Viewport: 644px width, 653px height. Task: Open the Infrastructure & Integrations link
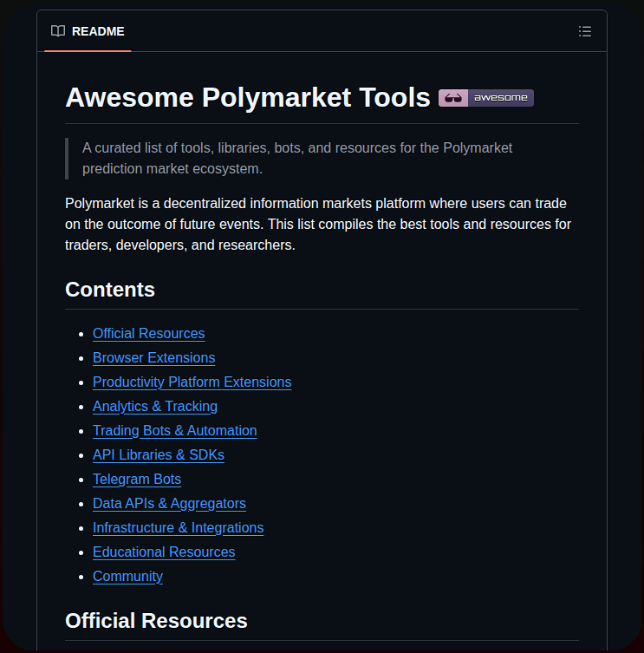[178, 527]
